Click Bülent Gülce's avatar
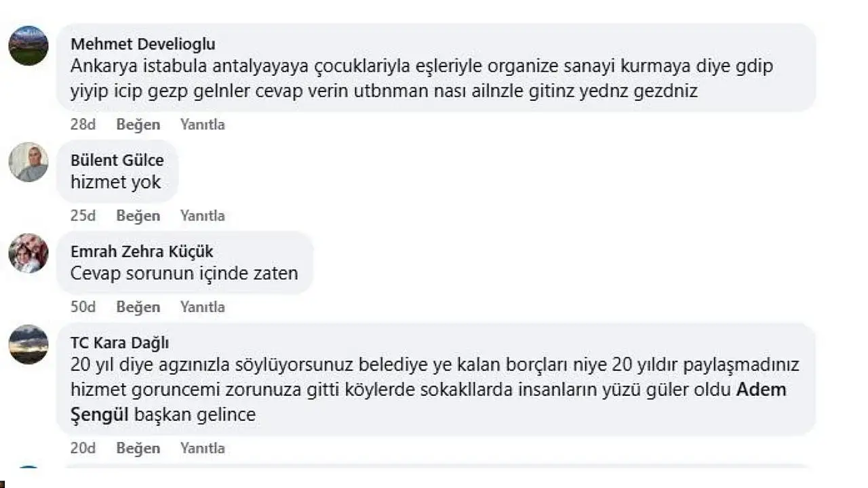This screenshot has height=488, width=868. tap(28, 162)
